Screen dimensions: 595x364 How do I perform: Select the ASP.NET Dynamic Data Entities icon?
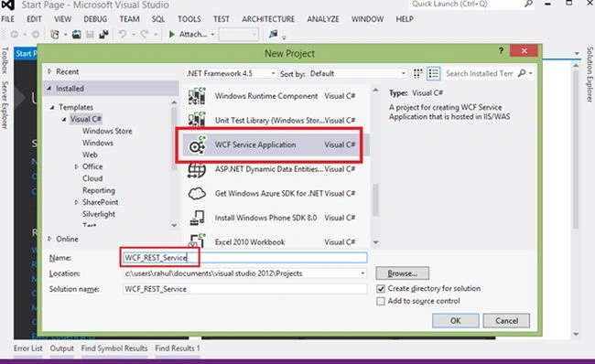197,169
